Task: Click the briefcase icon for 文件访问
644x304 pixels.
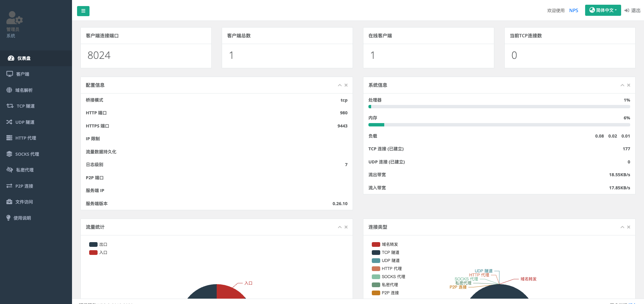Action: click(9, 202)
